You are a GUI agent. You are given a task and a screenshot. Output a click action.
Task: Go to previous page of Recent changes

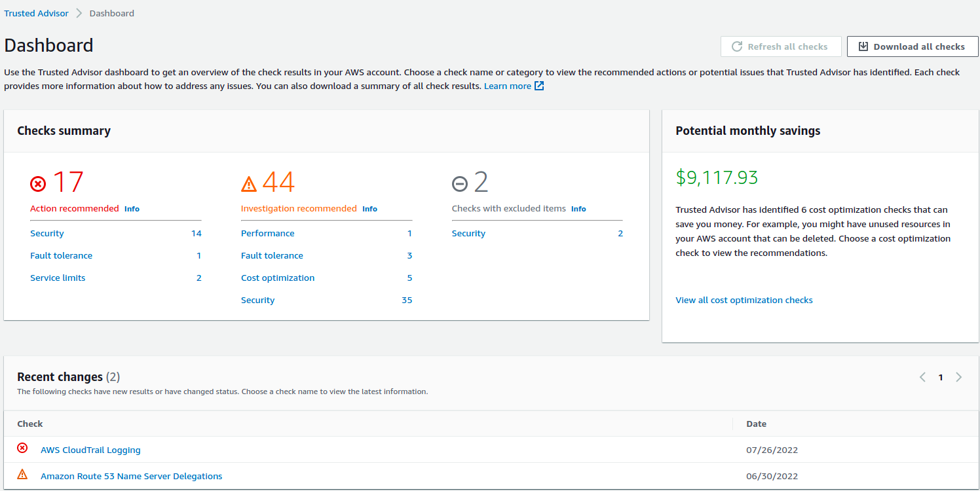922,377
